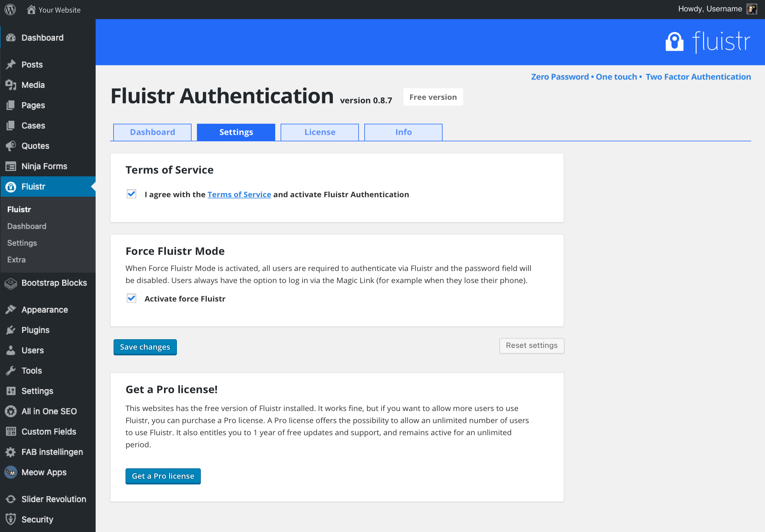Click the Slider Revolution refresh icon

[x=11, y=499]
